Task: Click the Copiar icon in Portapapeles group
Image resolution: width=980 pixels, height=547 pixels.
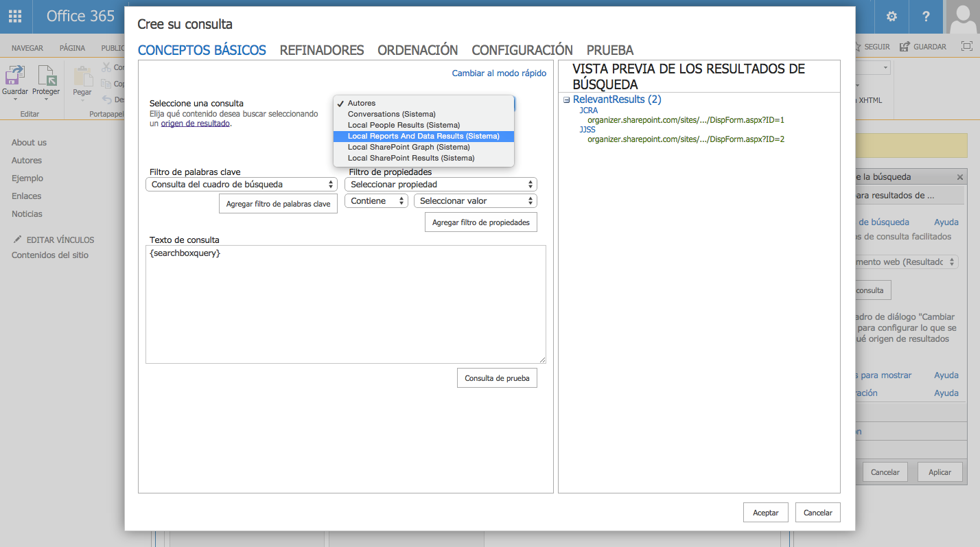Action: click(106, 82)
